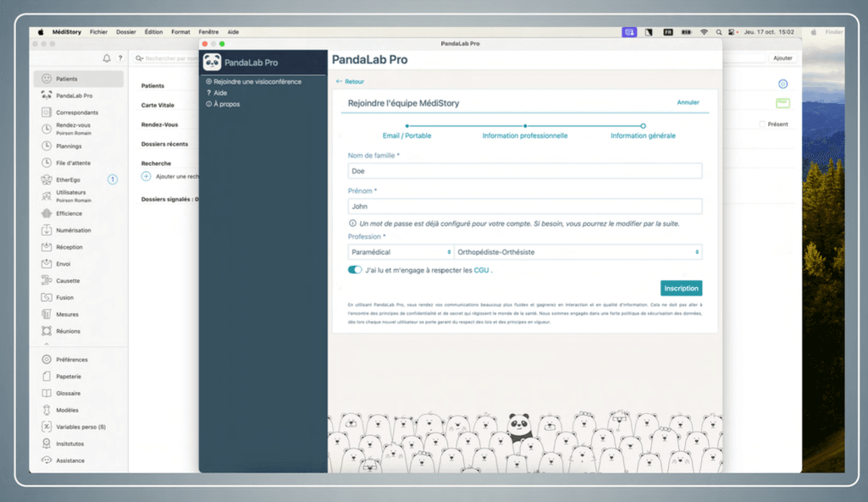Image resolution: width=868 pixels, height=502 pixels.
Task: Open the Dossier menu in menu bar
Action: [x=125, y=32]
